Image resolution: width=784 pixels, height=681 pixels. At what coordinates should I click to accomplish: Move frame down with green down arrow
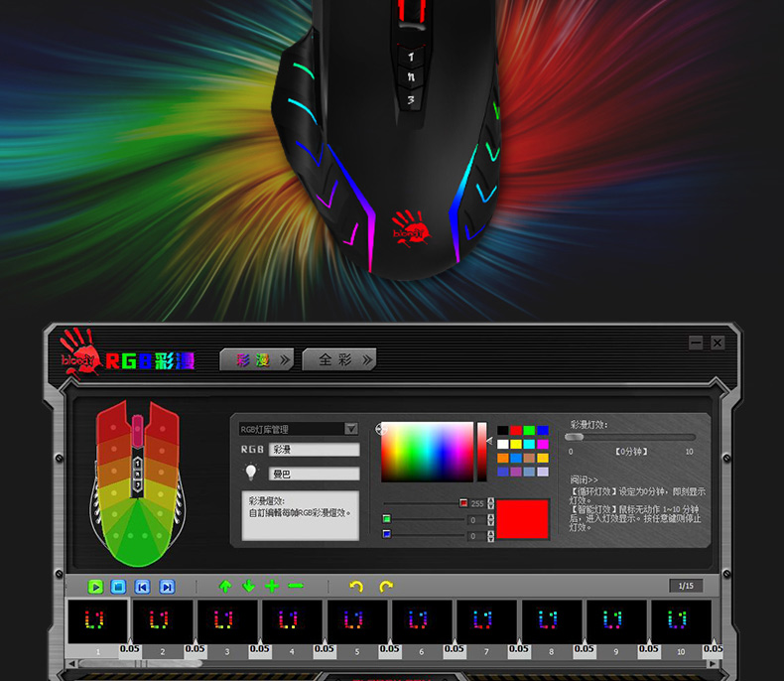(x=248, y=586)
